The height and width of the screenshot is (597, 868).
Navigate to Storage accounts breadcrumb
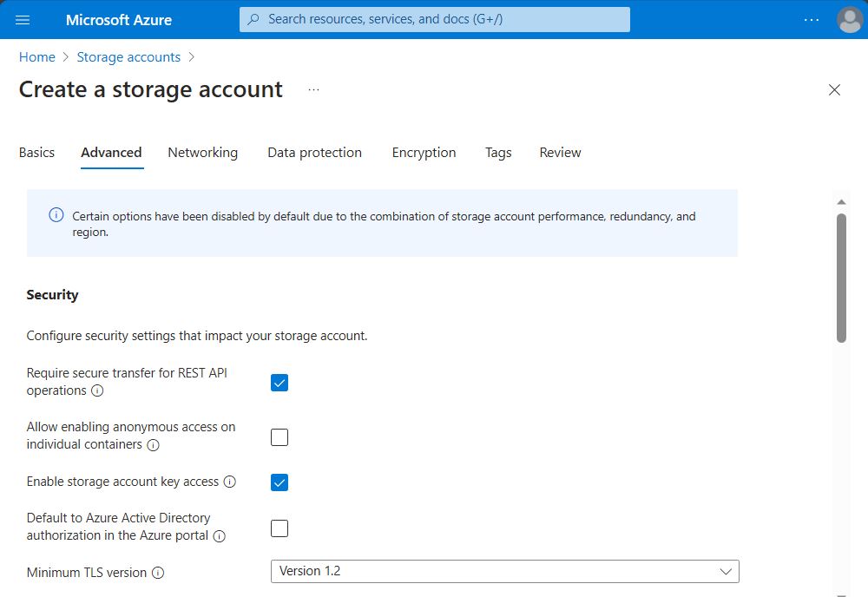pyautogui.click(x=128, y=57)
